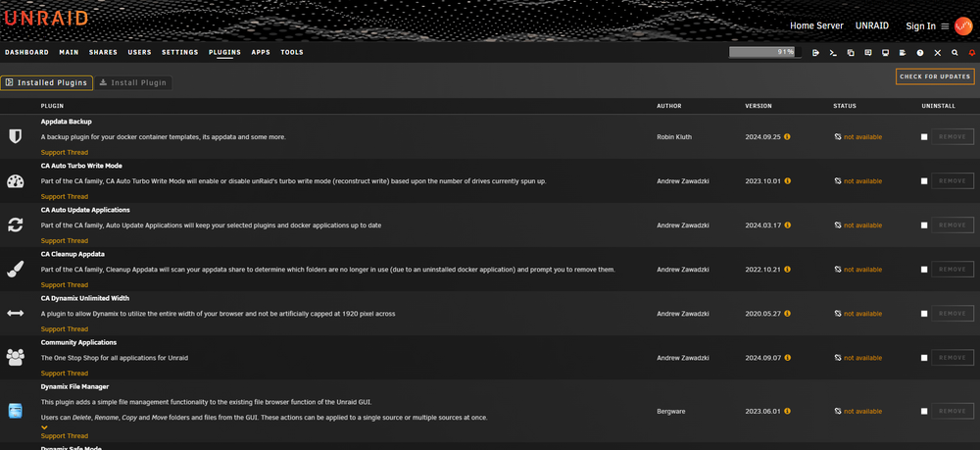The width and height of the screenshot is (980, 450).
Task: Open the Main menu
Action: pos(69,53)
